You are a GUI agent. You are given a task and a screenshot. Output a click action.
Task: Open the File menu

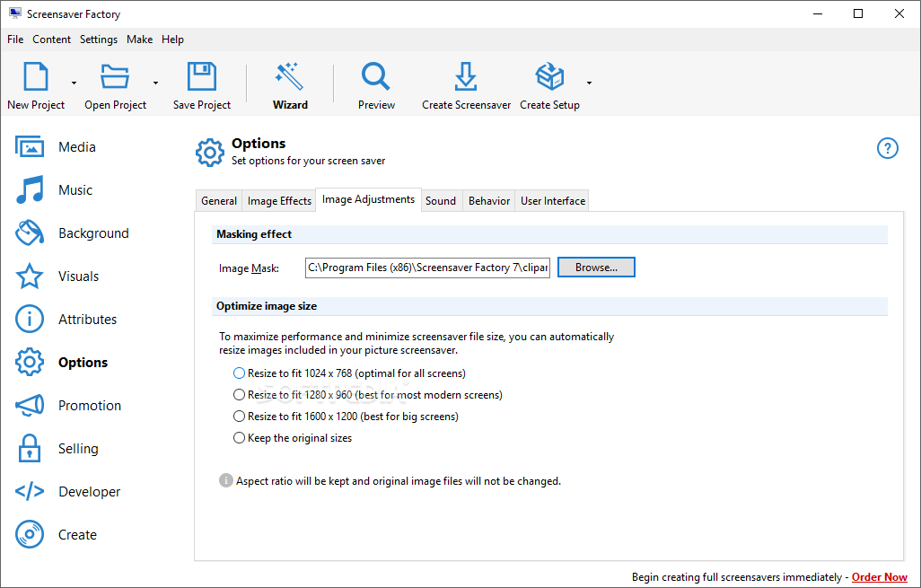pyautogui.click(x=15, y=39)
